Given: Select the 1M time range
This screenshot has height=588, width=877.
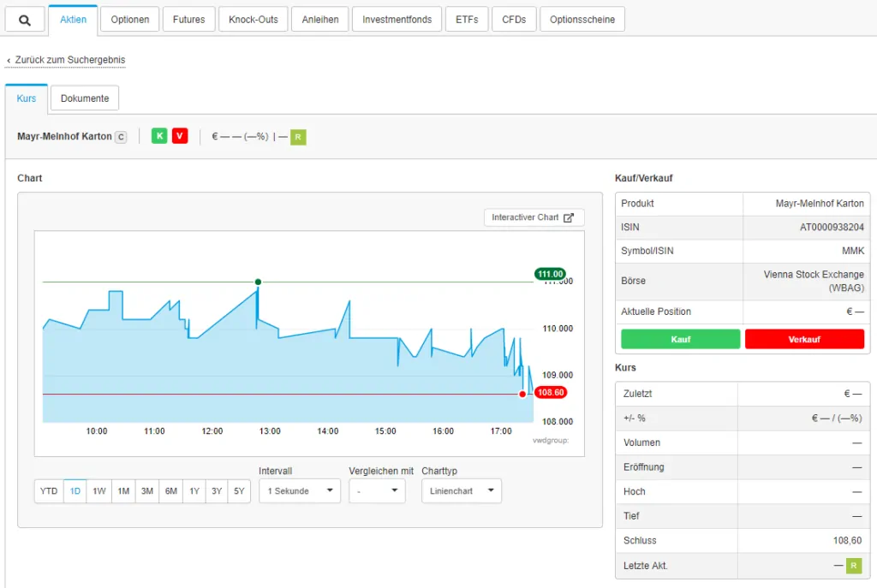Looking at the screenshot, I should pyautogui.click(x=123, y=490).
